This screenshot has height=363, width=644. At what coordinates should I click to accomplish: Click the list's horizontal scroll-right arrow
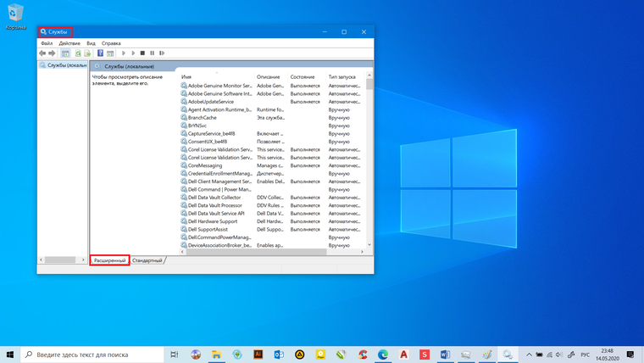point(362,252)
